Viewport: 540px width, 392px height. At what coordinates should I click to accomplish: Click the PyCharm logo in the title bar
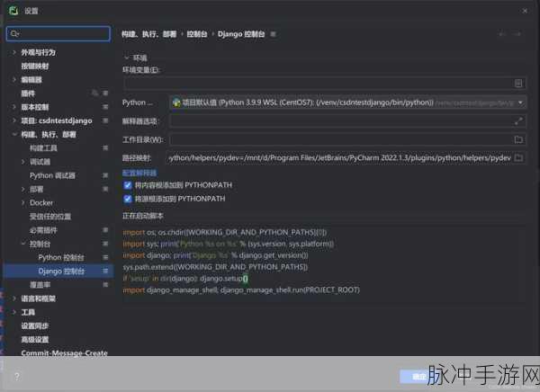click(x=13, y=11)
